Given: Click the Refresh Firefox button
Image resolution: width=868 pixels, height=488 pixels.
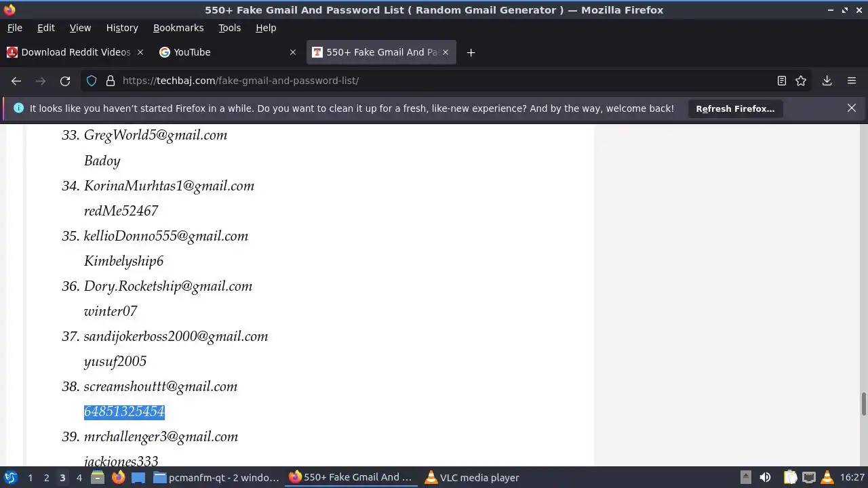Looking at the screenshot, I should pyautogui.click(x=735, y=108).
